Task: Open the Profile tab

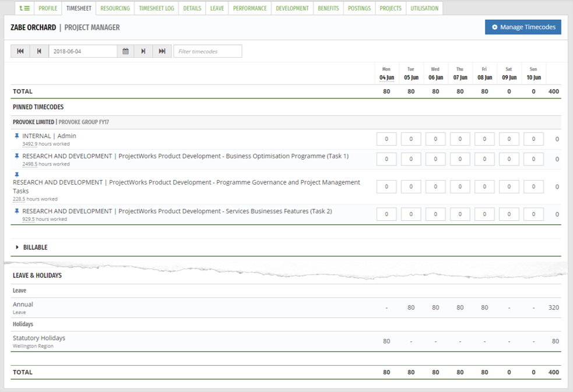Action: coord(48,8)
